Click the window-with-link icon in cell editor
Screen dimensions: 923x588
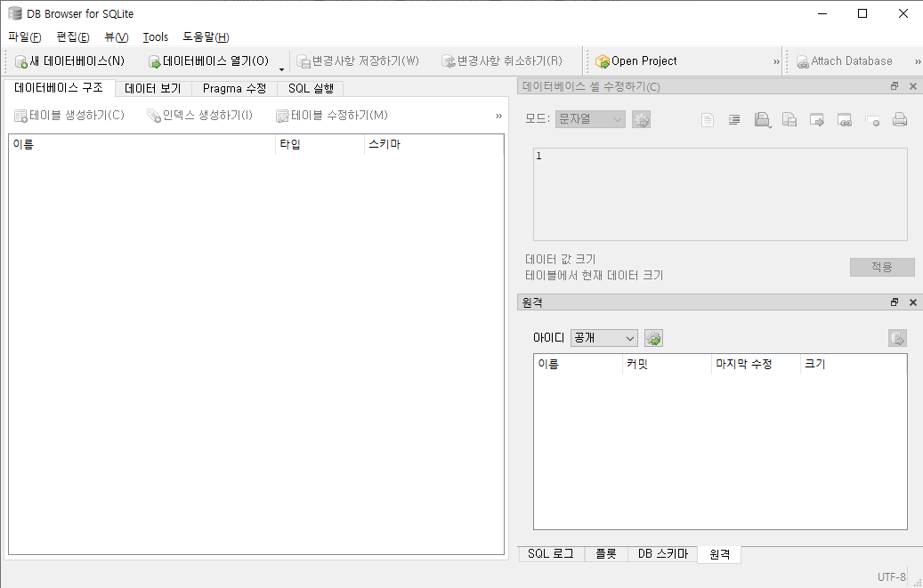[x=845, y=120]
